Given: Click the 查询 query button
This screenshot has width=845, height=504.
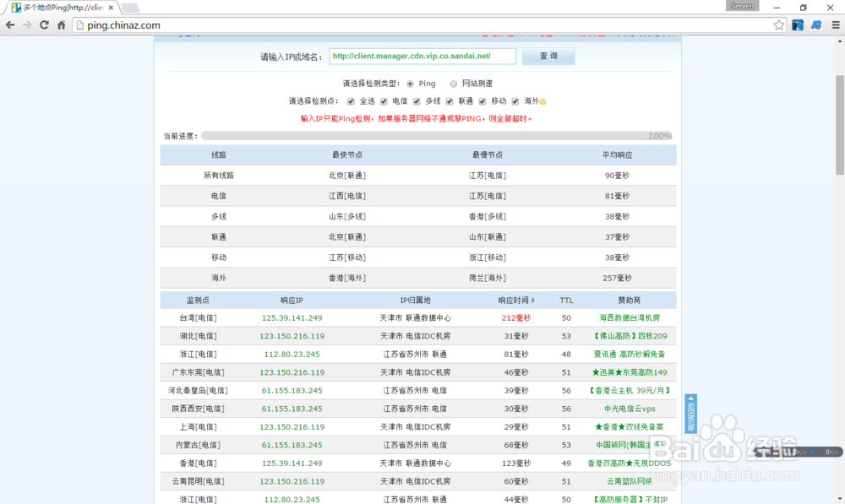Looking at the screenshot, I should pos(548,56).
